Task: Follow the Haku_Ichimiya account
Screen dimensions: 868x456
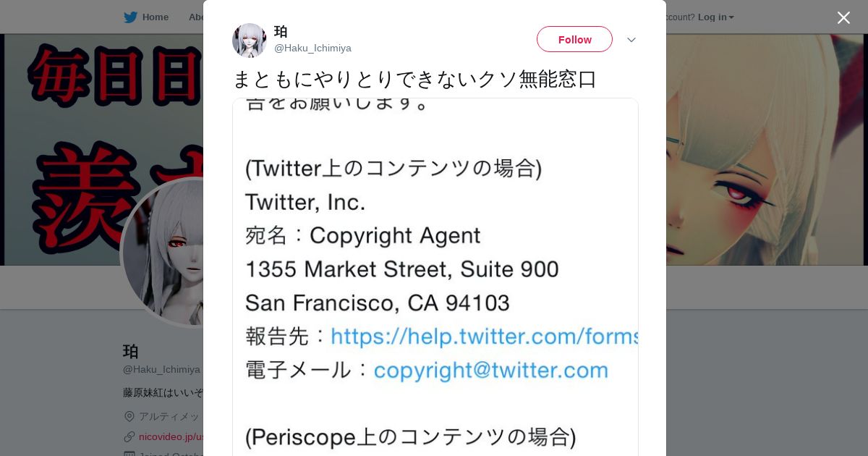Action: [x=574, y=39]
